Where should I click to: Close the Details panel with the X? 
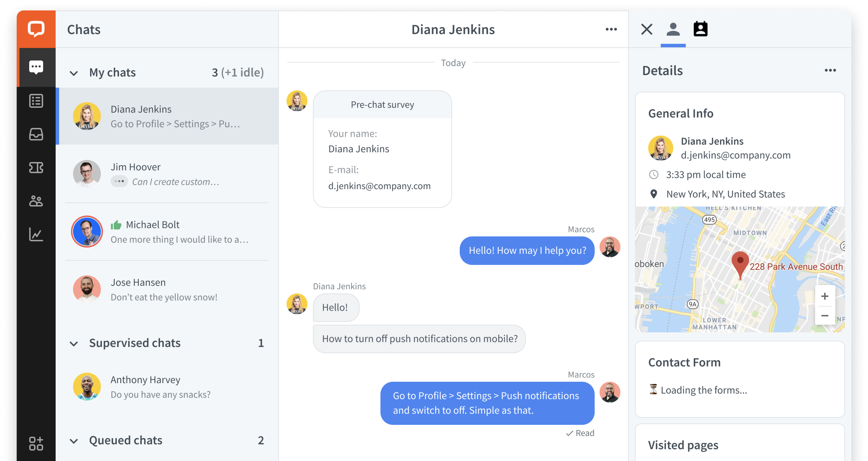point(647,29)
